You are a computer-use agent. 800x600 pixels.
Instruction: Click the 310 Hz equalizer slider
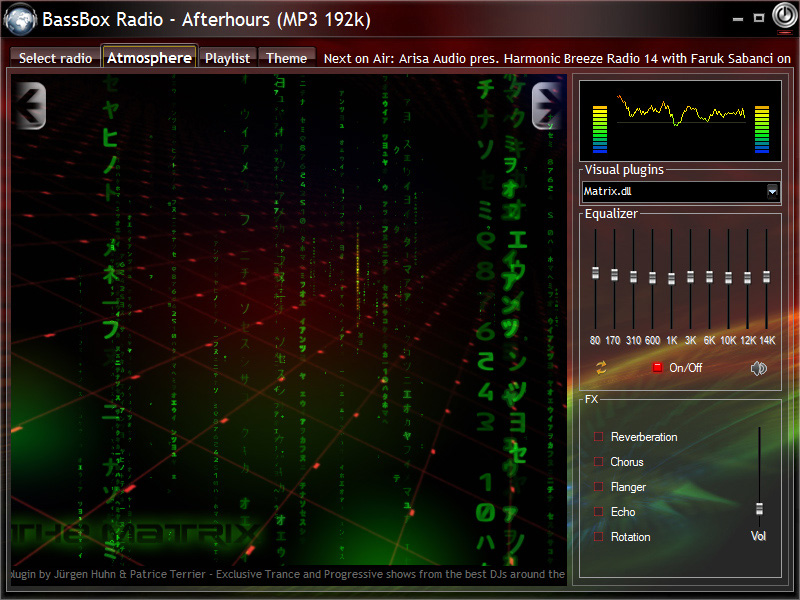point(633,279)
